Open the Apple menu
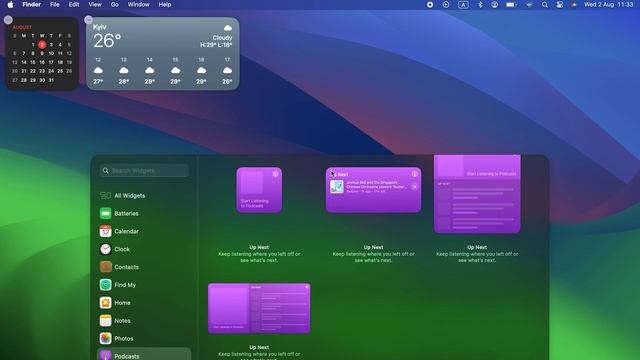The width and height of the screenshot is (640, 360). [x=10, y=5]
